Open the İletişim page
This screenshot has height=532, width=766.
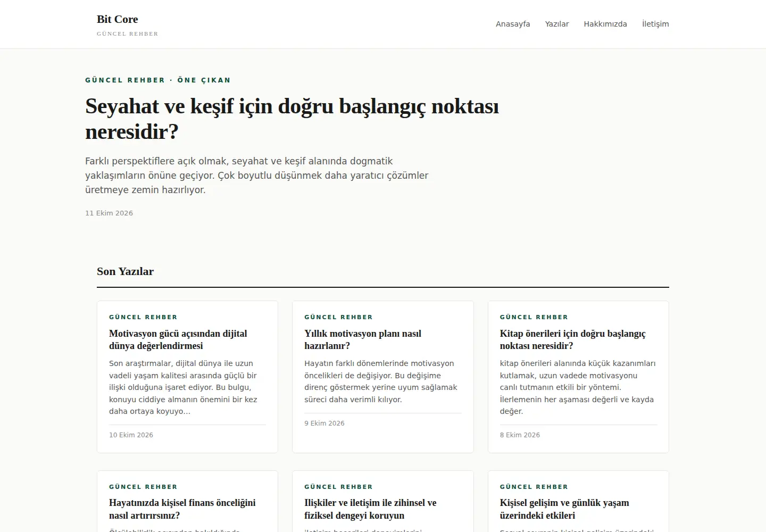(655, 24)
